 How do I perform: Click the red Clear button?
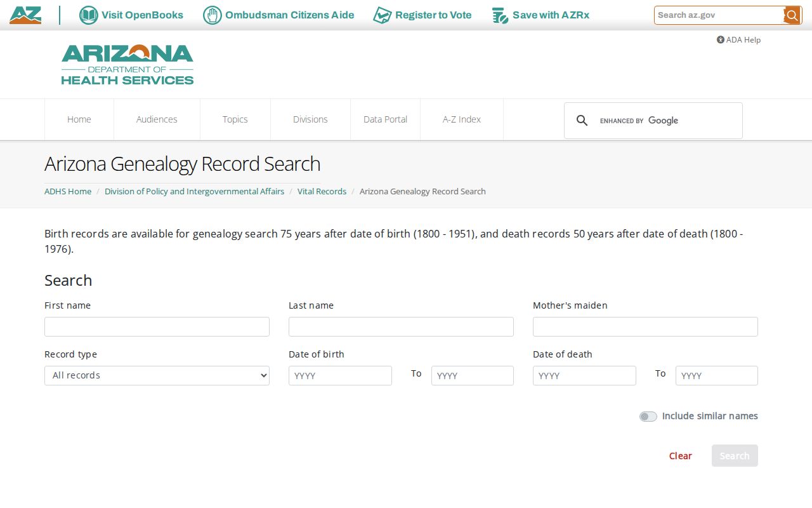680,456
